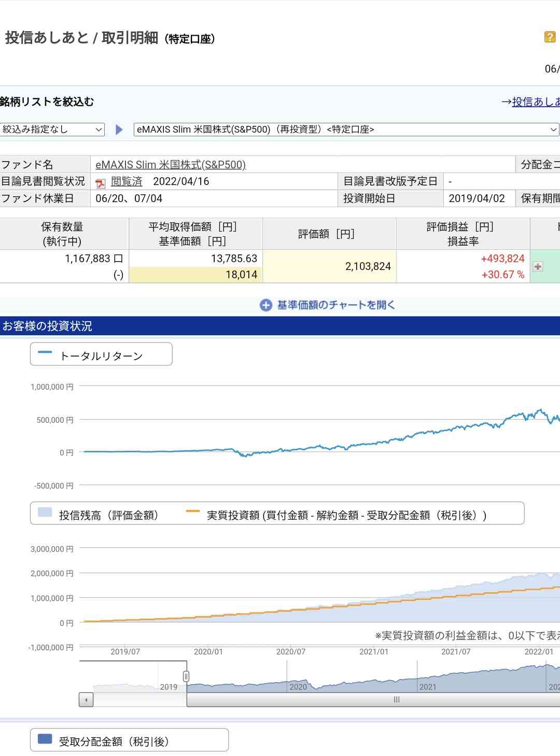This screenshot has height=756, width=560.
Task: Click the 閲覧済 prospectus link
Action: point(127,181)
